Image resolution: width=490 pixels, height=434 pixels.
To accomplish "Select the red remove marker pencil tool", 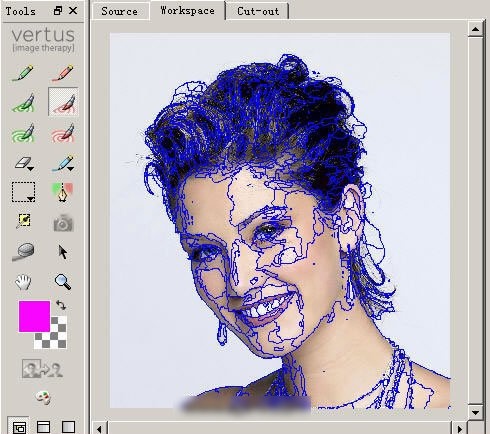I will click(63, 73).
